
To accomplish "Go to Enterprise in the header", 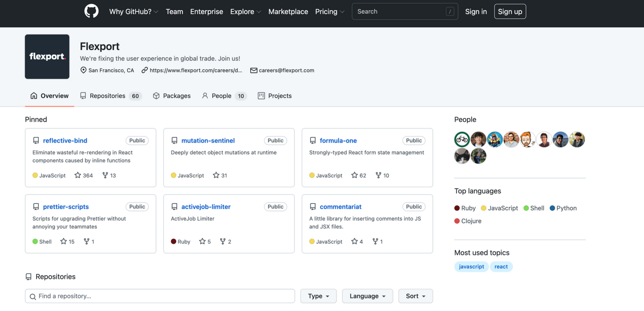I will 207,12.
